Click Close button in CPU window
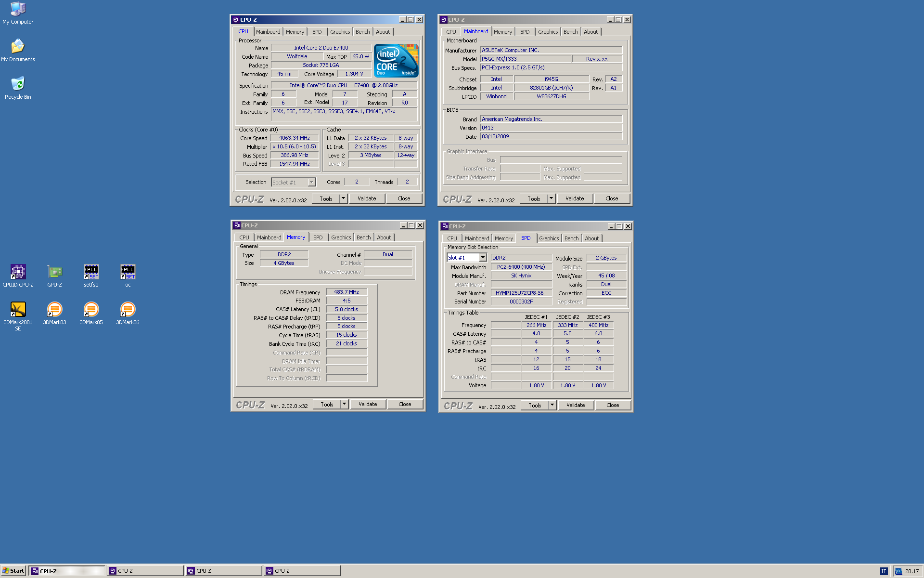The width and height of the screenshot is (924, 578). click(x=404, y=198)
